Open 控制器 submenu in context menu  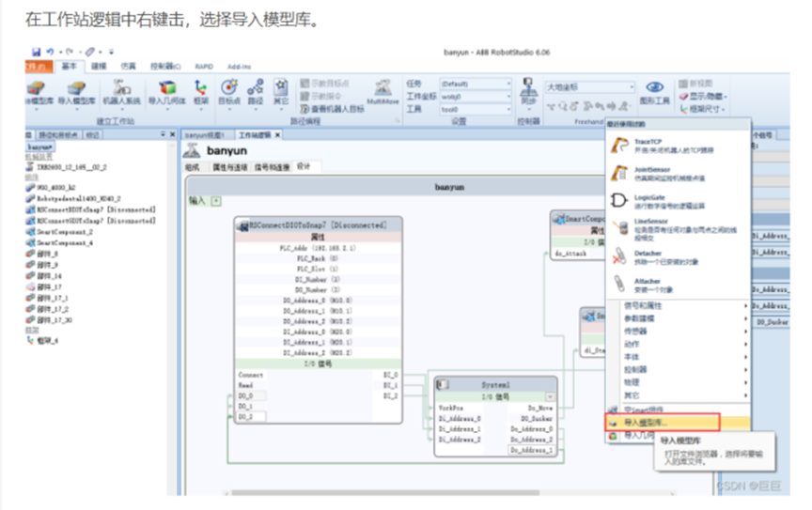[679, 369]
